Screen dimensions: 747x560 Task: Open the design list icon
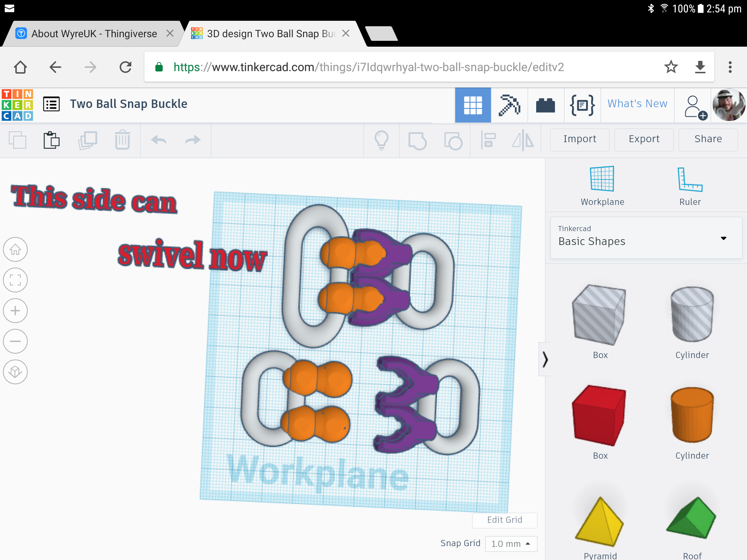(x=51, y=104)
